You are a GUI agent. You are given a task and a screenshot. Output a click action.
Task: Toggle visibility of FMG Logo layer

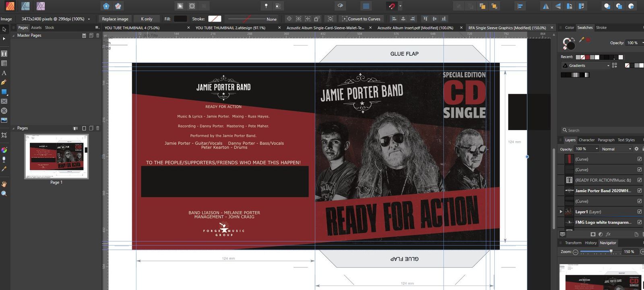point(639,222)
